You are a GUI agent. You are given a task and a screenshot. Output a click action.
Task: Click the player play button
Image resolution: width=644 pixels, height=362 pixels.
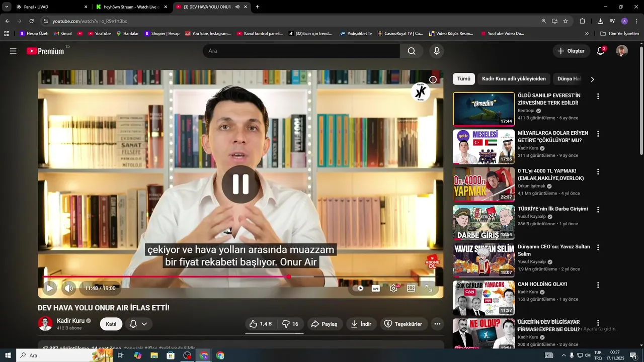(x=49, y=288)
